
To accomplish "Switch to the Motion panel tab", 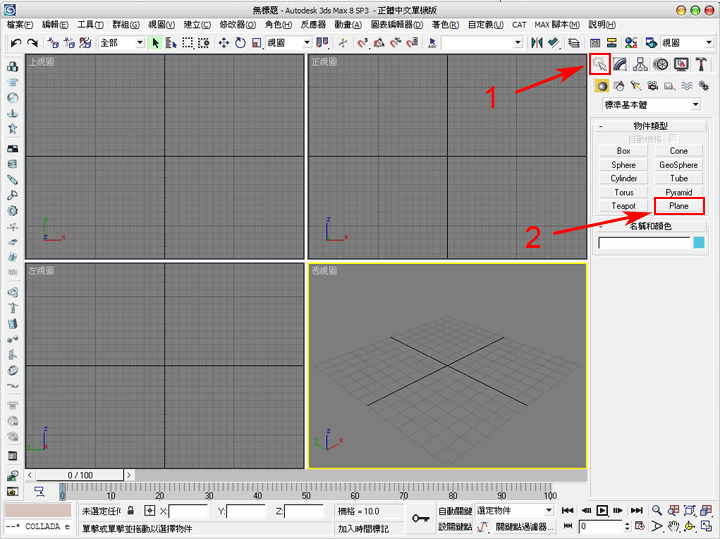I will (x=661, y=64).
